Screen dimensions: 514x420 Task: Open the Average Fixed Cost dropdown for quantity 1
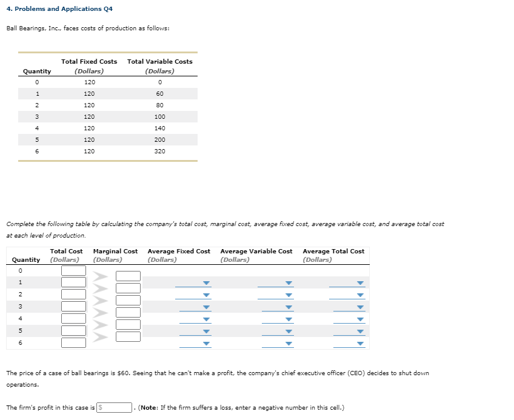[206, 282]
